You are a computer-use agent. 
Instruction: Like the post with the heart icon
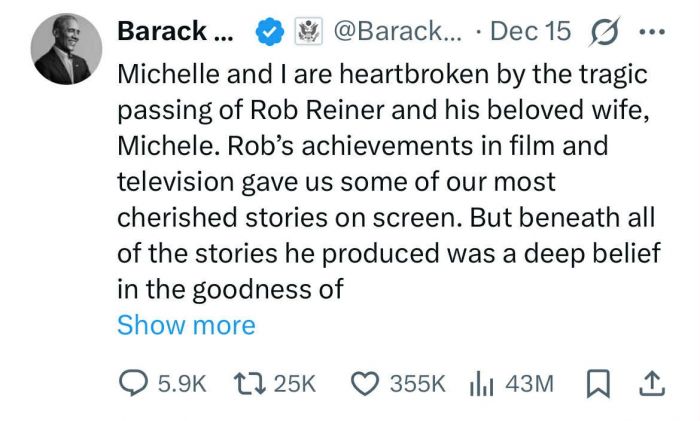pos(366,383)
